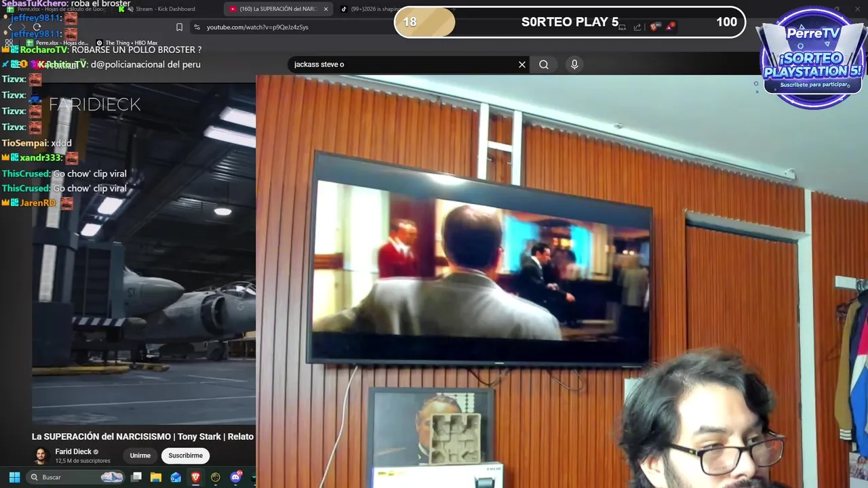Click the Sorteo Play 5 progress bar
868x488 pixels.
tap(570, 22)
